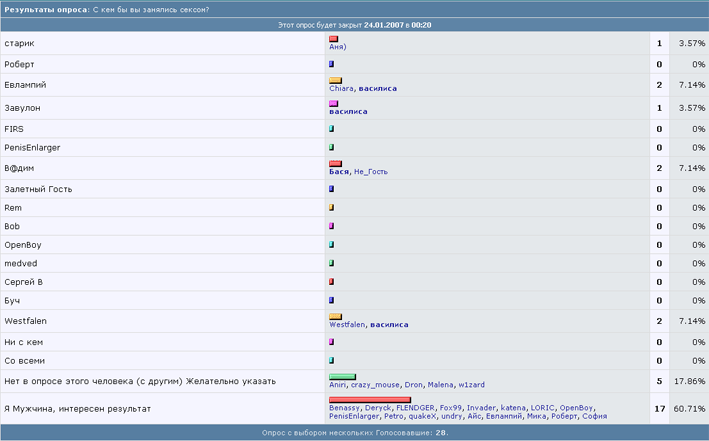
Task: Click the green 17.86% result bar
Action: tap(342, 377)
